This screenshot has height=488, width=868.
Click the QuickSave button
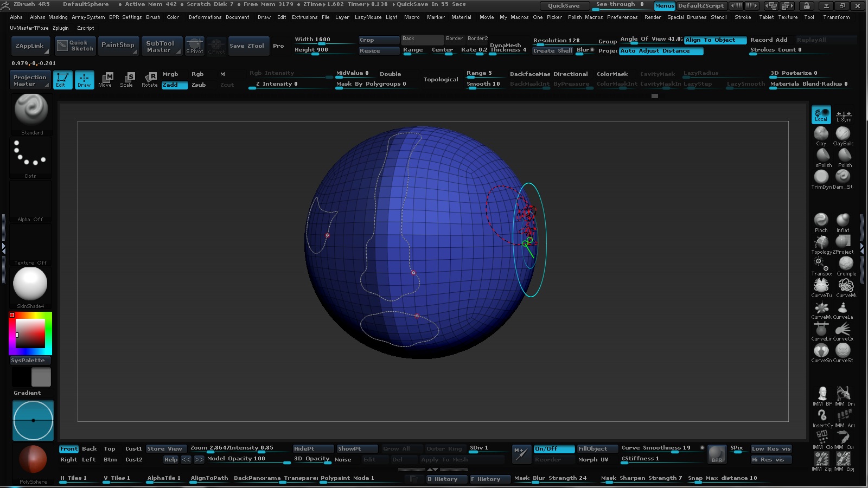click(564, 6)
